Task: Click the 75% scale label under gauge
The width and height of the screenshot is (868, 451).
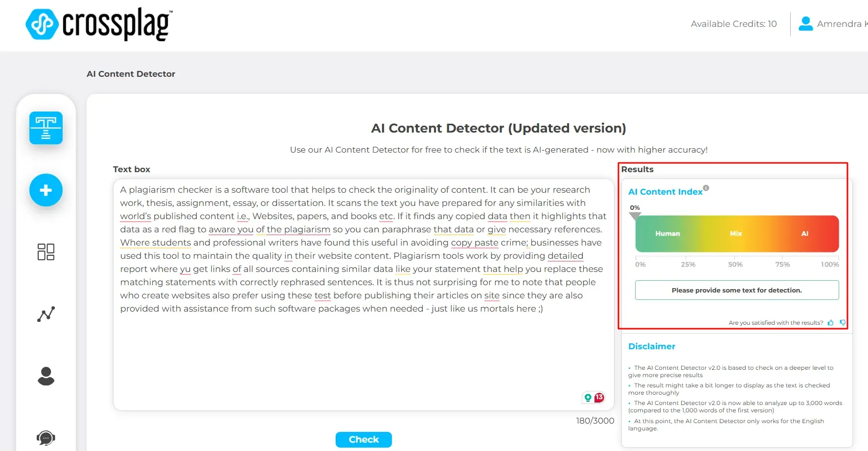Action: tap(782, 265)
